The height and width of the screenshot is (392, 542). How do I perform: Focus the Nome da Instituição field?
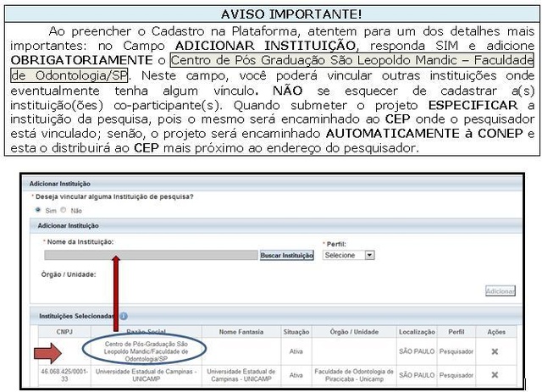[x=150, y=255]
